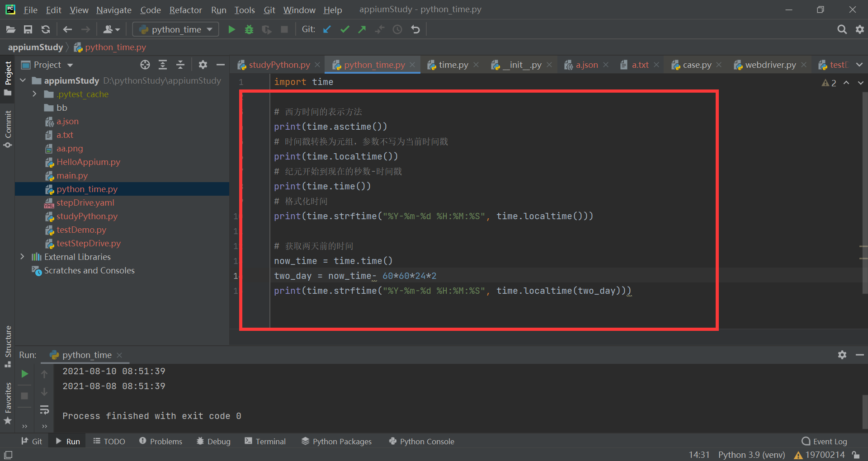
Task: Hide the Project panel with minus icon
Action: 221,65
